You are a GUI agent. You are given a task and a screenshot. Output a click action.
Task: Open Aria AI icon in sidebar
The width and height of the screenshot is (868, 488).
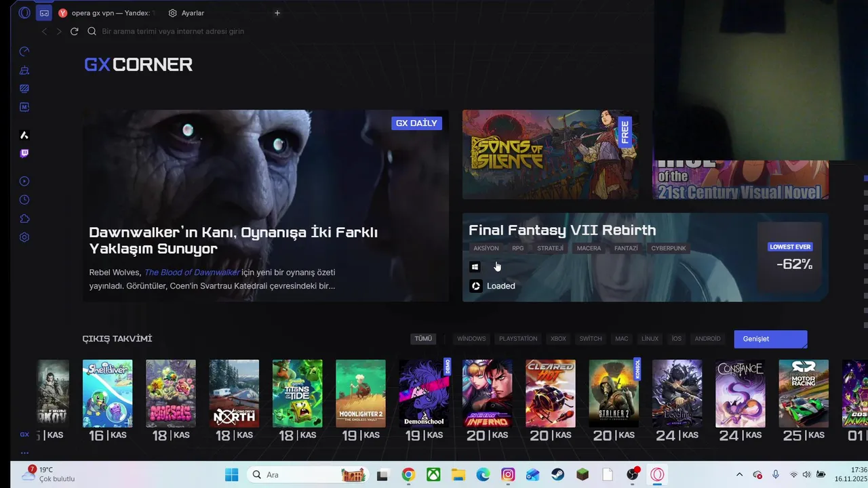24,135
